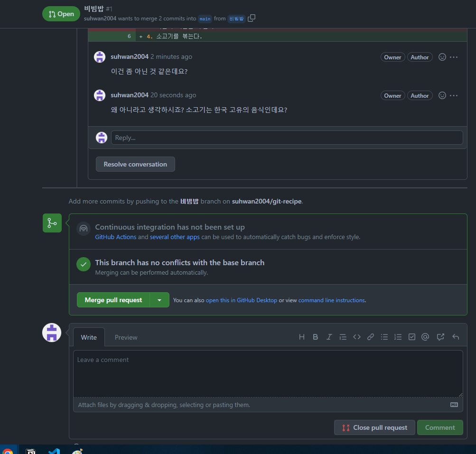Reference an issue or pull request icon
The width and height of the screenshot is (476, 454).
tap(440, 337)
